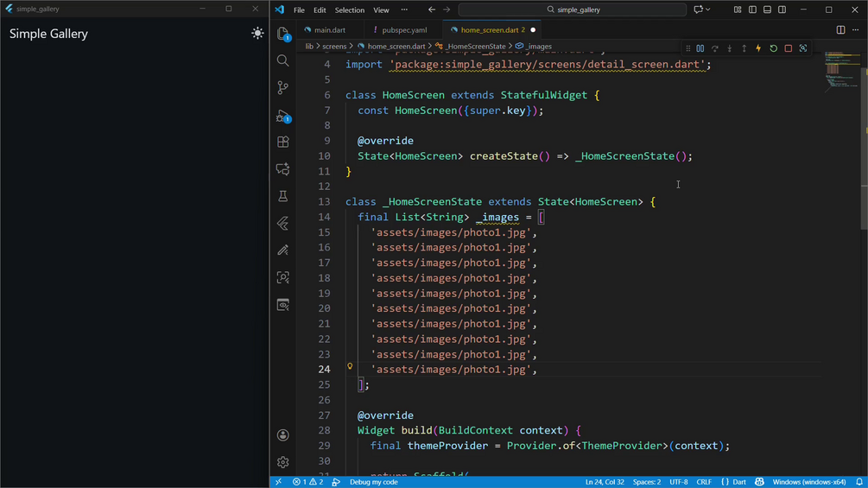Expand the overflow menu ellipsis
This screenshot has width=868, height=488.
404,10
